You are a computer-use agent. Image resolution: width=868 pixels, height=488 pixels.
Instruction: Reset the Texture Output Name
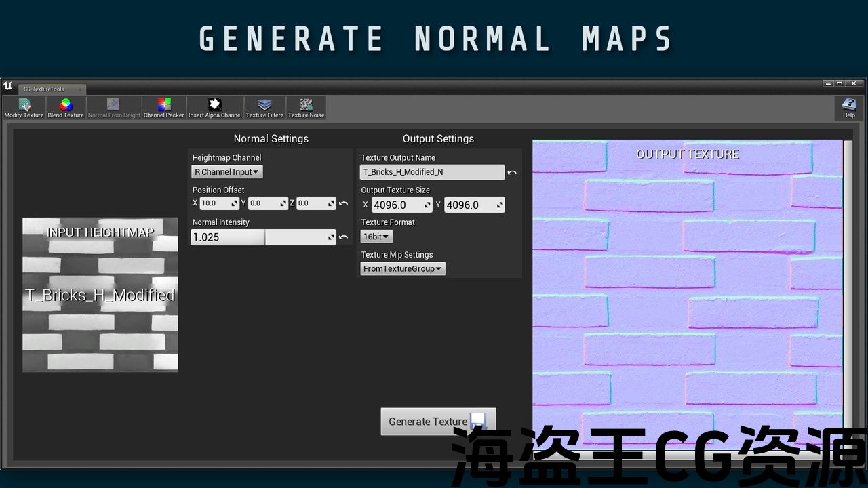coord(512,173)
